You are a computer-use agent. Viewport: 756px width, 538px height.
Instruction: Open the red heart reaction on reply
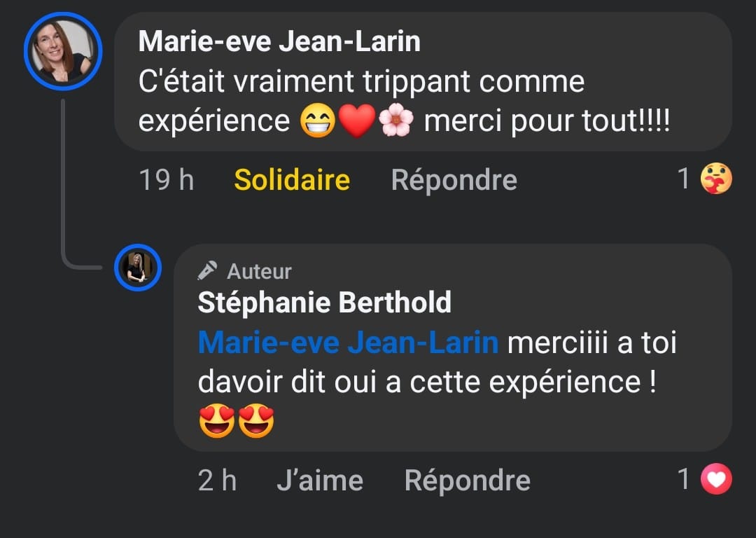(716, 480)
